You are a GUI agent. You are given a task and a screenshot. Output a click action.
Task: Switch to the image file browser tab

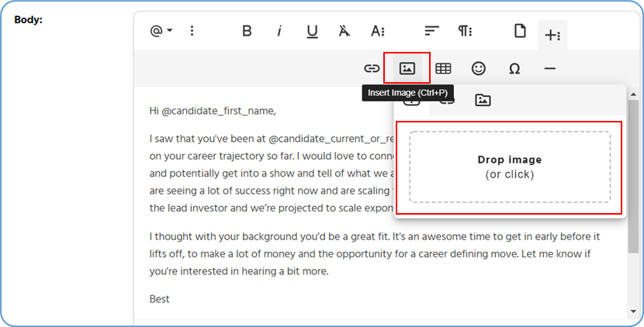(483, 100)
